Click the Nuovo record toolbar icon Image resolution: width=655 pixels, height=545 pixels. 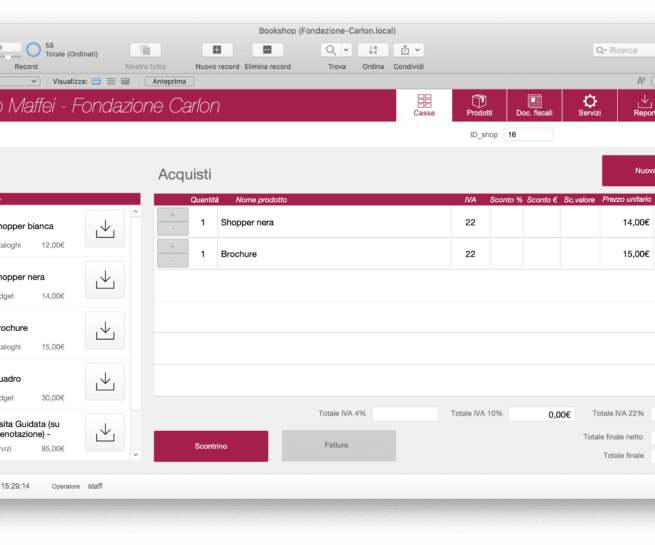click(x=217, y=50)
